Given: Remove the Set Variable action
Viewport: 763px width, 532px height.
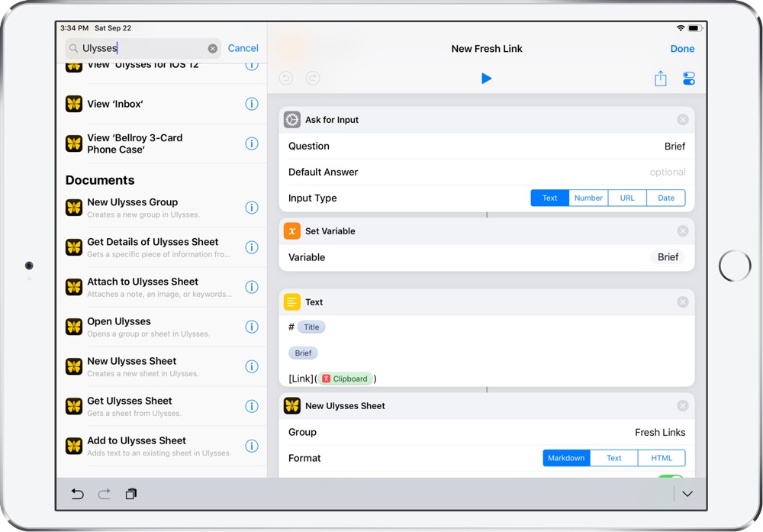Looking at the screenshot, I should coord(683,231).
